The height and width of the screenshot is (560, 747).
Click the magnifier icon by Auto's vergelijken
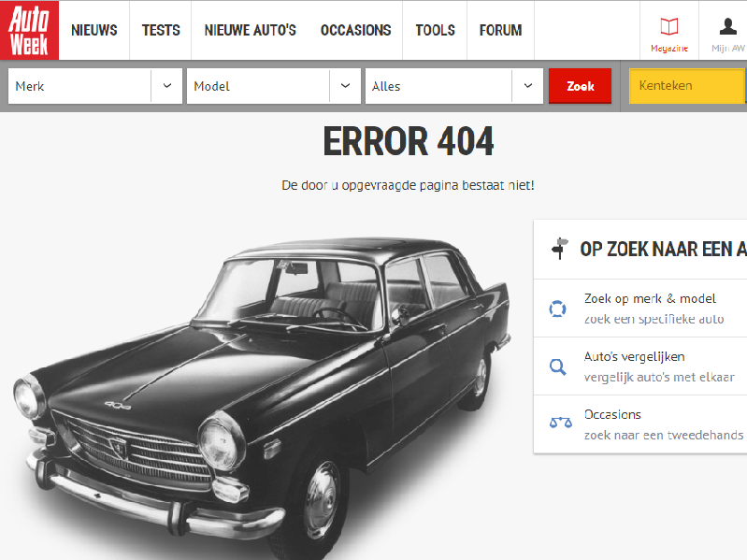click(557, 366)
